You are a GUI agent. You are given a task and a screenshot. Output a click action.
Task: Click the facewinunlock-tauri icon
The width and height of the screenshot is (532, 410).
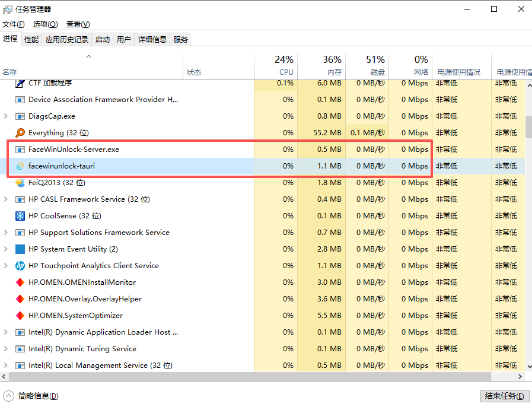pyautogui.click(x=20, y=166)
